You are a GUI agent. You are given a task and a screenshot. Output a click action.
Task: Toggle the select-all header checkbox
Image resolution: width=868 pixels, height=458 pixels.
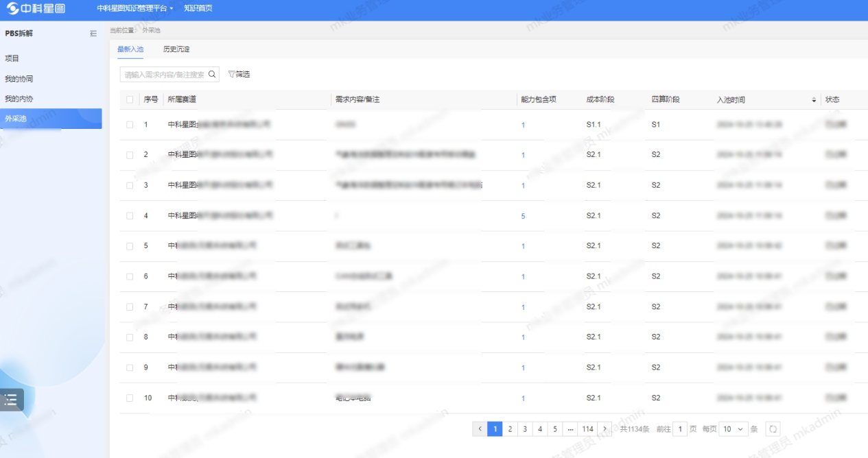click(130, 100)
